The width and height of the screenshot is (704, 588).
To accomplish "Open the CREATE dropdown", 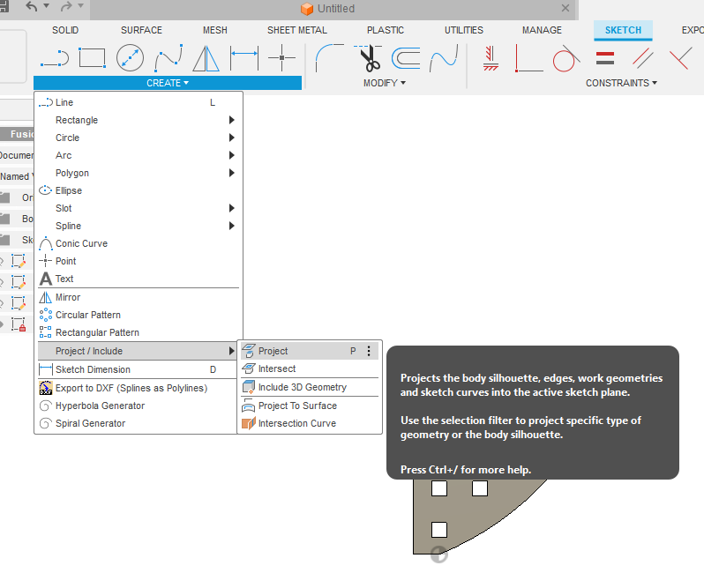I will click(168, 83).
